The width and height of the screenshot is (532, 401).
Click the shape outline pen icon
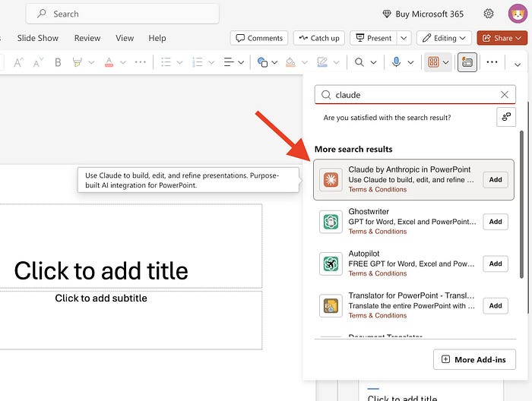point(322,62)
